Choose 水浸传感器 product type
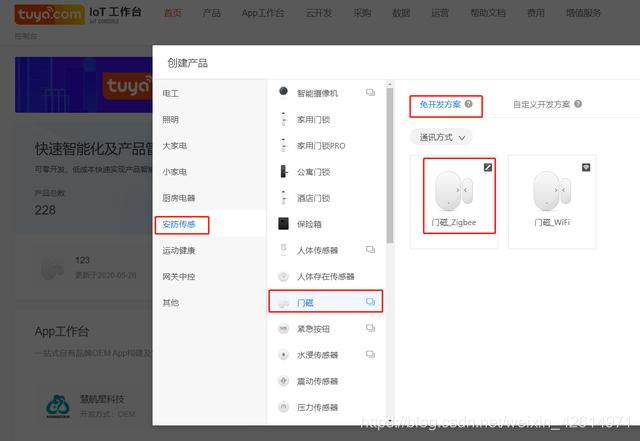The width and height of the screenshot is (640, 441). coord(326,355)
